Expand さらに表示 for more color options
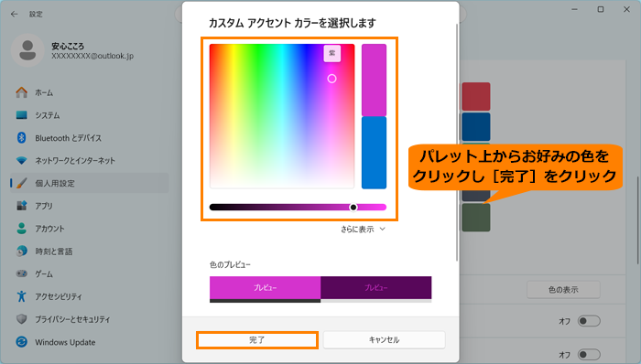The width and height of the screenshot is (641, 364). [363, 230]
